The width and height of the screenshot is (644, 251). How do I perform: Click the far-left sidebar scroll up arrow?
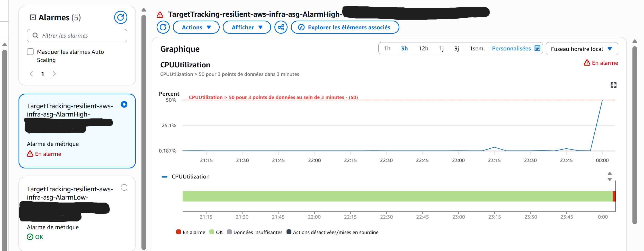pos(4,44)
